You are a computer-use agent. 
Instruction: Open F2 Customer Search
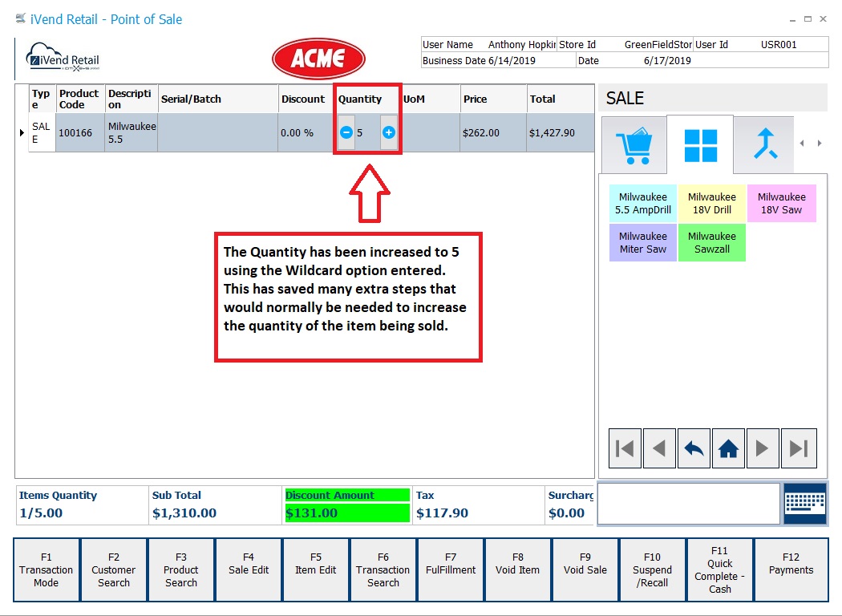114,569
